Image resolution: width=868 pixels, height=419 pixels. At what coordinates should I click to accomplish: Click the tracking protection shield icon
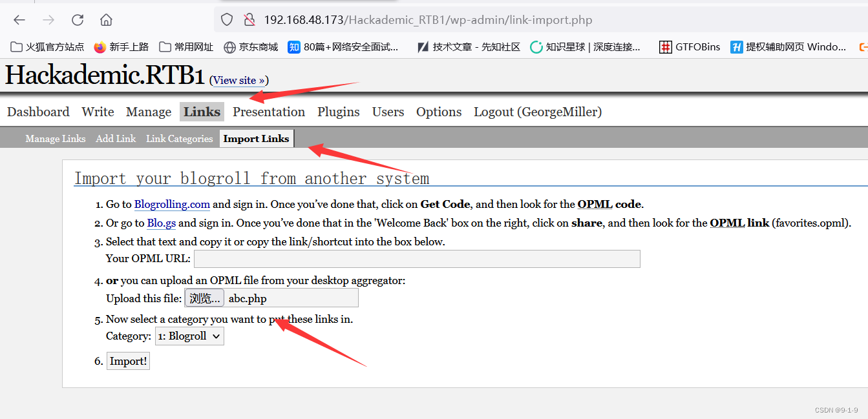point(227,19)
